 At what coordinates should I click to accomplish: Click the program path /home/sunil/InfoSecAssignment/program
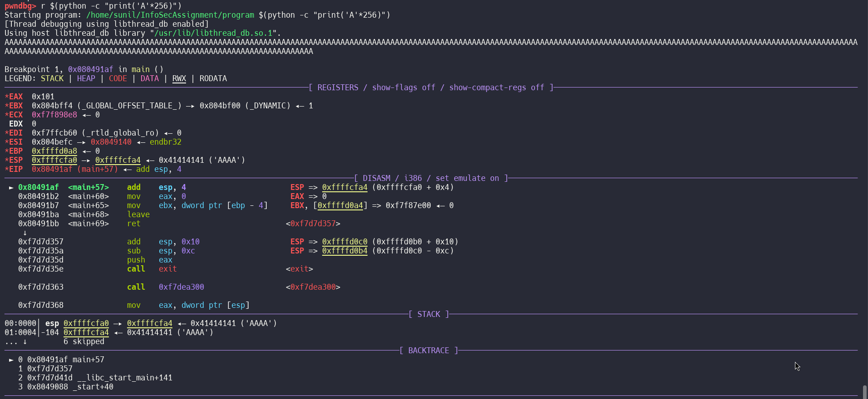click(x=170, y=15)
